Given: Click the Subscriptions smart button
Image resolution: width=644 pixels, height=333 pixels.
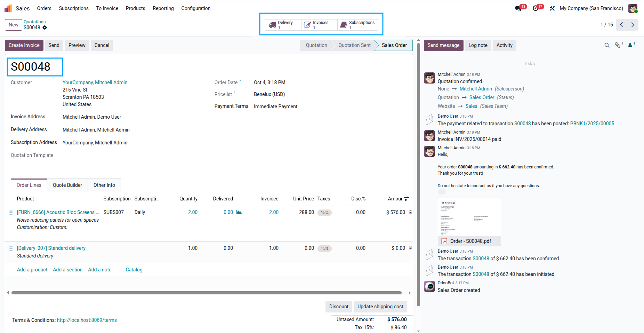Looking at the screenshot, I should (358, 25).
